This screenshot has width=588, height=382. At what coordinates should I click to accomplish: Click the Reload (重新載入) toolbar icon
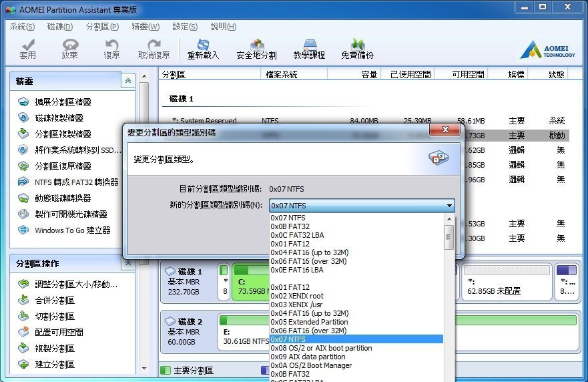[x=203, y=49]
